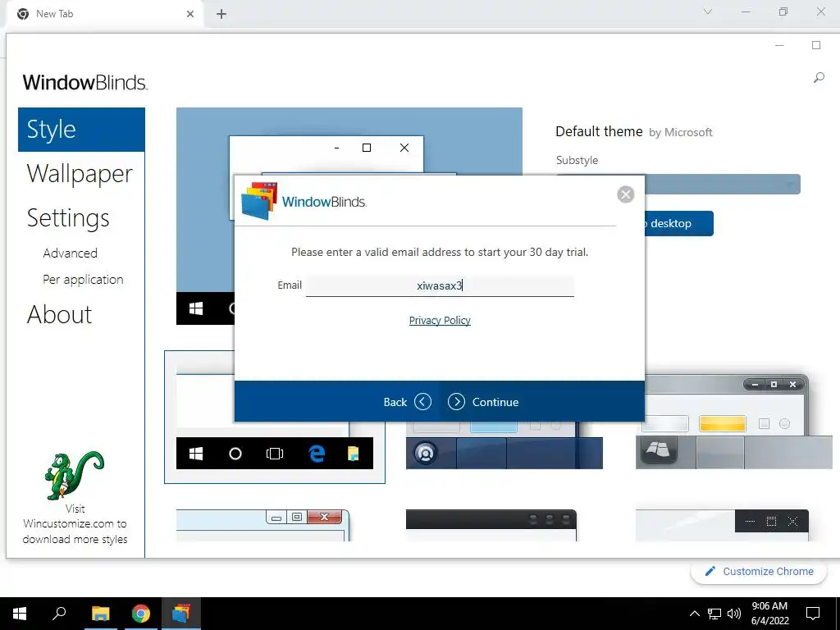The height and width of the screenshot is (630, 840).
Task: Open the Privacy Policy link
Action: point(440,321)
